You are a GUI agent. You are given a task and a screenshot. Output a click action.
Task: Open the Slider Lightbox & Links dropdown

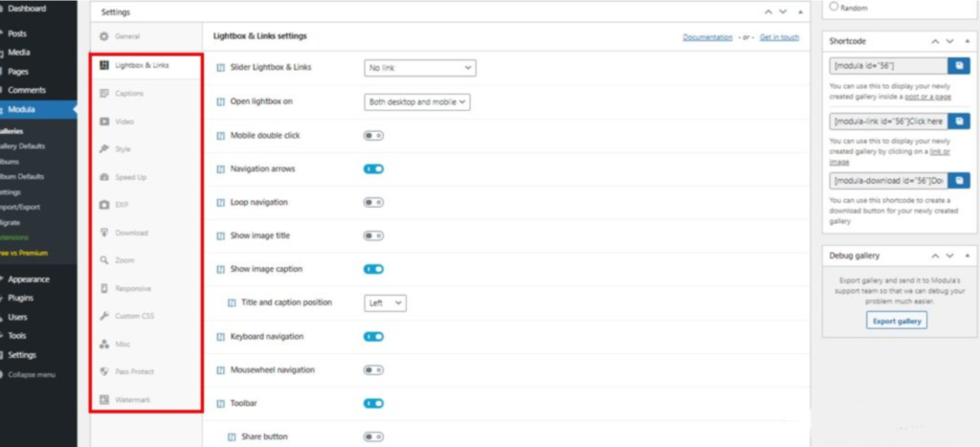420,68
